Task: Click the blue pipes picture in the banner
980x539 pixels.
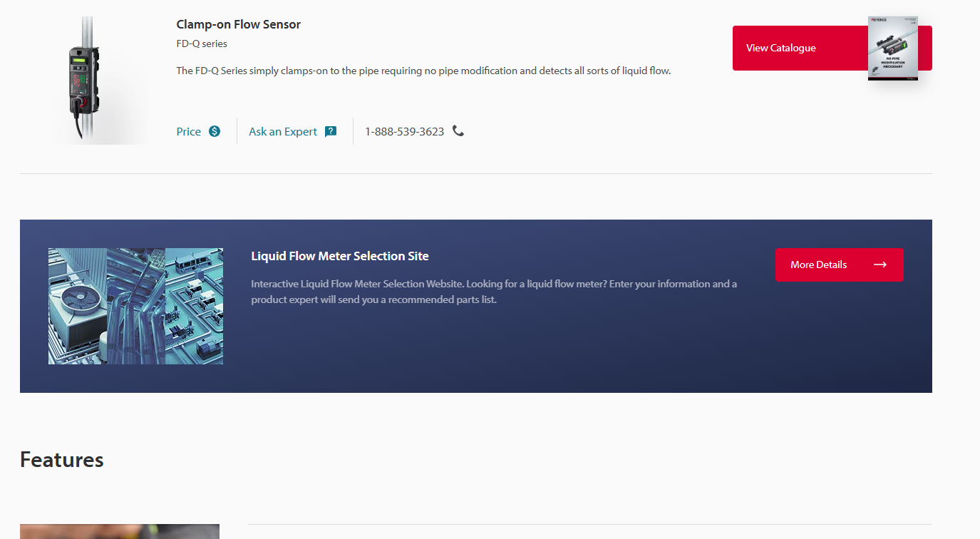Action: tap(136, 306)
